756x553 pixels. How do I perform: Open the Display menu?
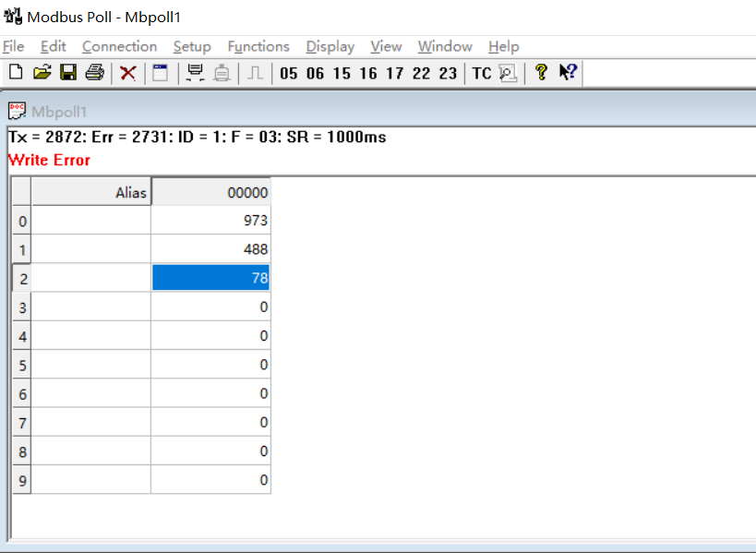point(330,46)
